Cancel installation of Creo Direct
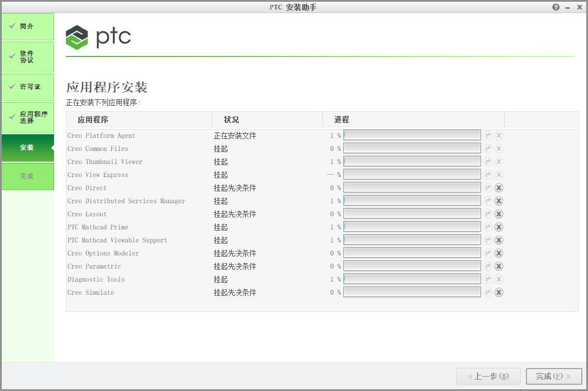The height and width of the screenshot is (391, 588). pos(499,188)
